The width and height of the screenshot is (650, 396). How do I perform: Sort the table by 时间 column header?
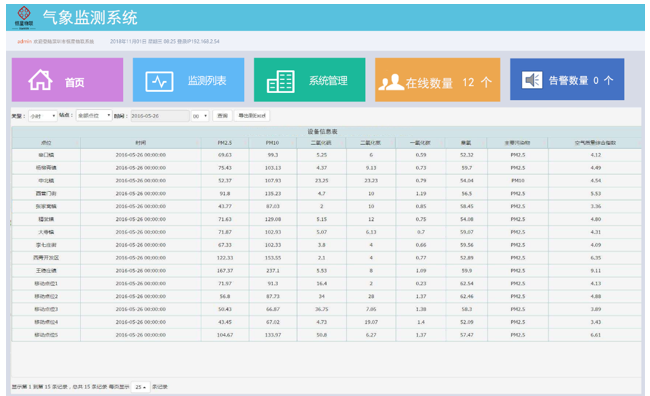point(141,143)
